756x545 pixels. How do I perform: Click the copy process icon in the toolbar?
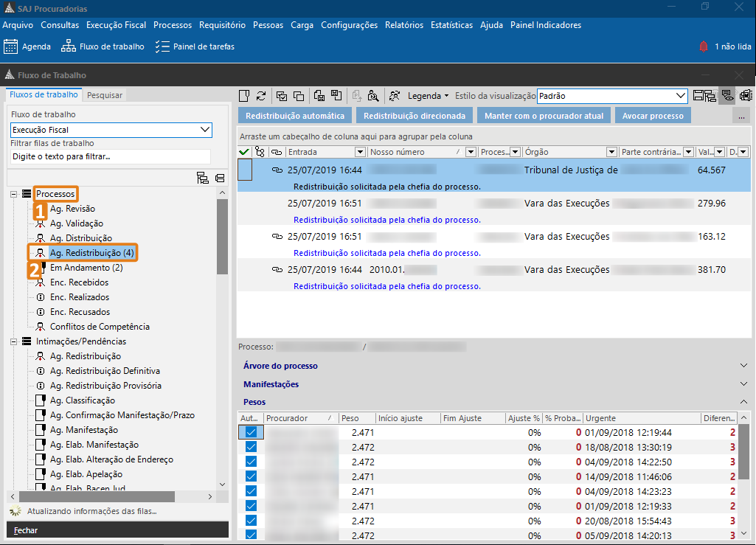pyautogui.click(x=299, y=96)
